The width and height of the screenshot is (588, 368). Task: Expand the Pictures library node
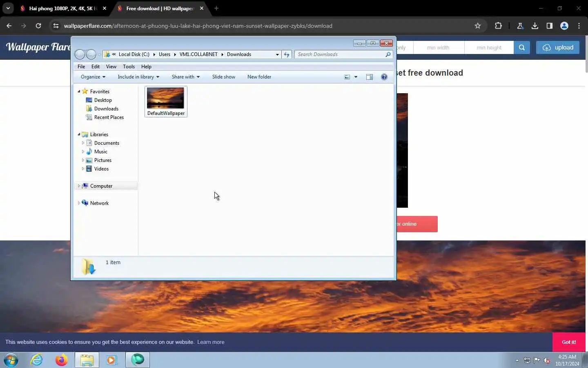tap(83, 160)
